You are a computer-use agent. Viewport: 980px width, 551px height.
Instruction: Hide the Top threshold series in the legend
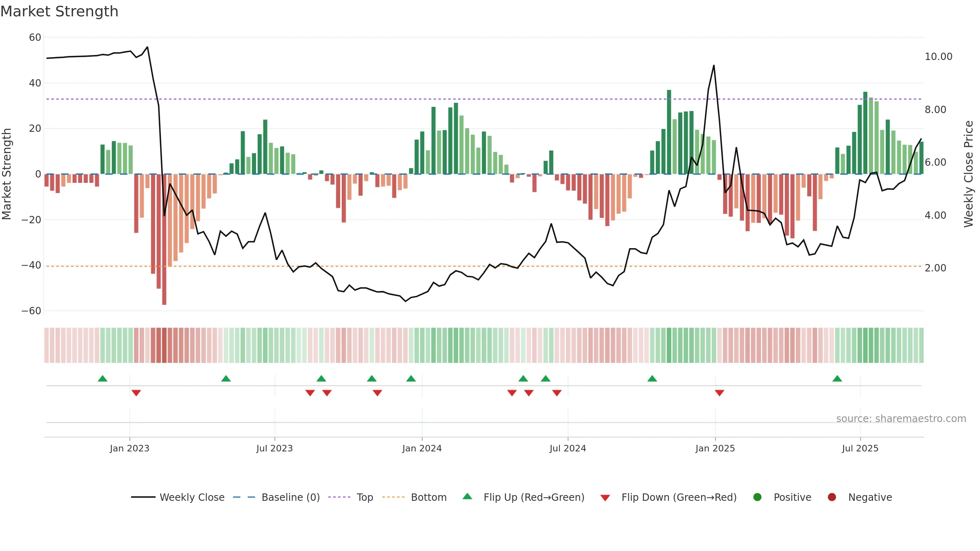tap(351, 497)
